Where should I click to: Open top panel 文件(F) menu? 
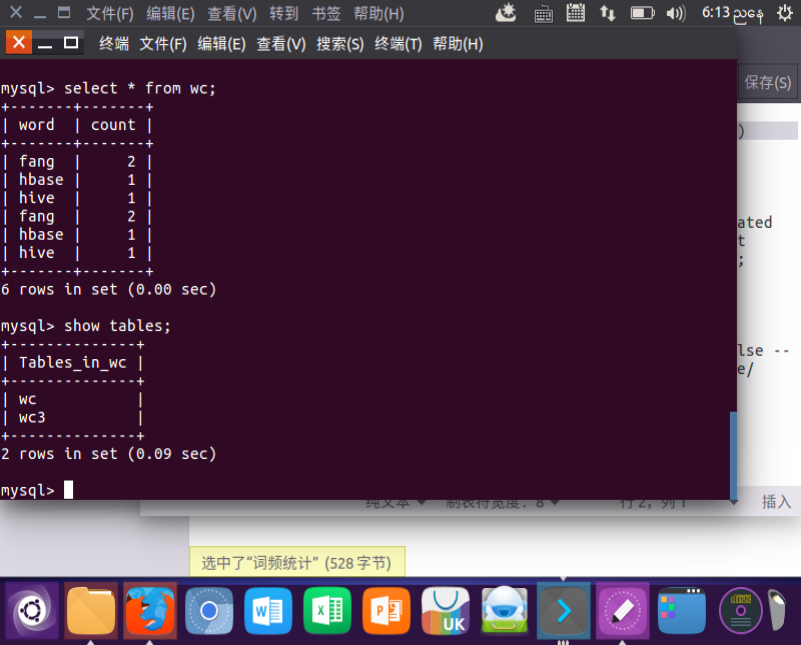[110, 13]
